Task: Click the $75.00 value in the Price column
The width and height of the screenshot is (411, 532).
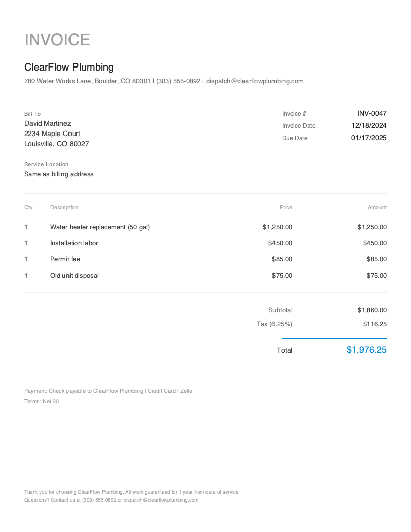Action: pyautogui.click(x=282, y=276)
